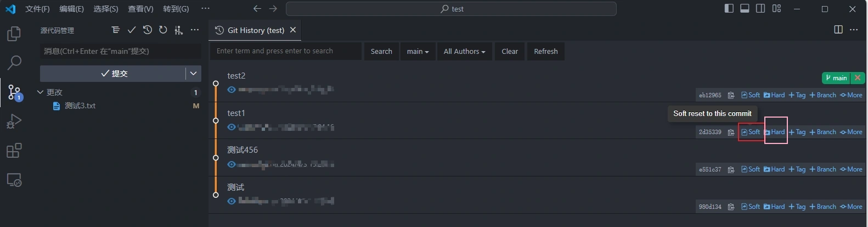Toggle the primary side bar
This screenshot has width=868, height=227.
729,8
